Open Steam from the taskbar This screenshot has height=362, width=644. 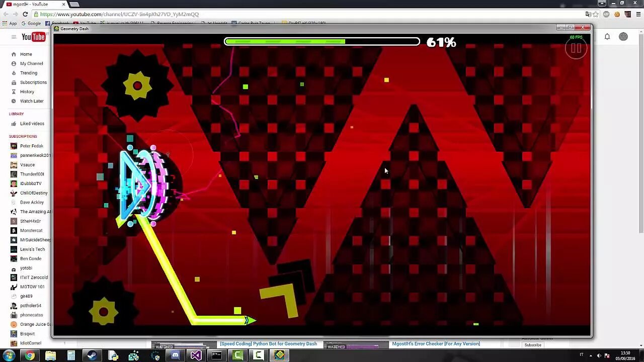click(92, 355)
